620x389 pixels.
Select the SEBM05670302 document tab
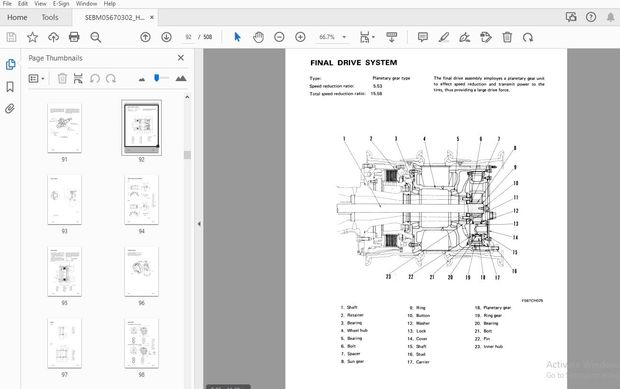(114, 17)
